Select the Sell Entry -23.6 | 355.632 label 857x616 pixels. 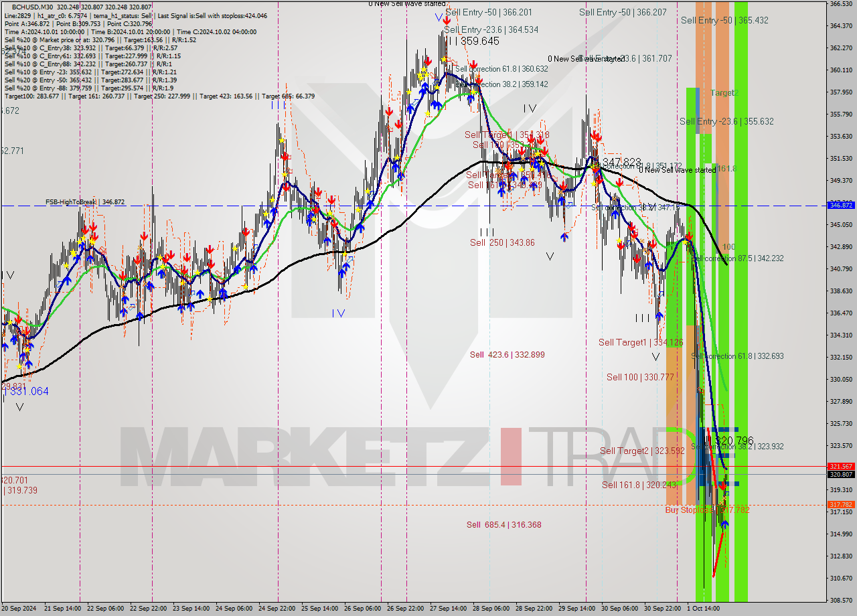[726, 121]
